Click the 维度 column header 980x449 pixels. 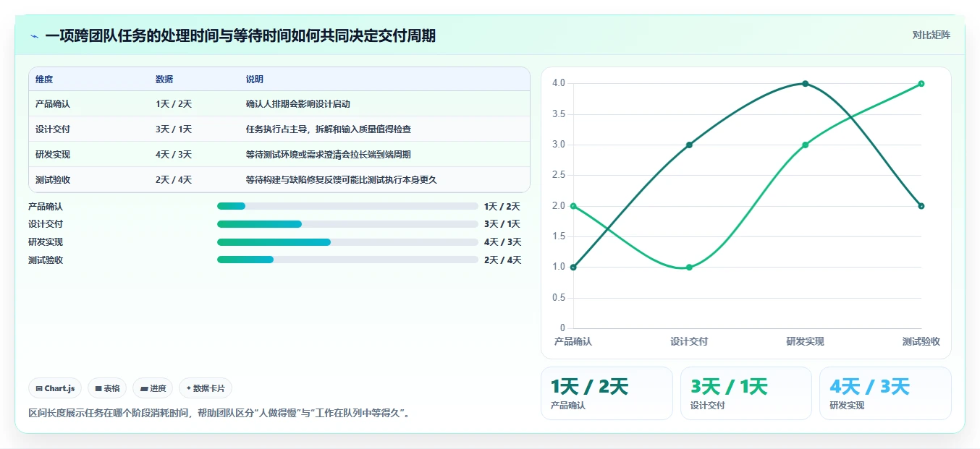[x=44, y=80]
